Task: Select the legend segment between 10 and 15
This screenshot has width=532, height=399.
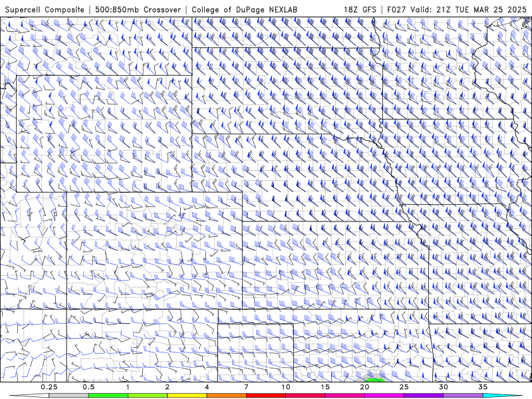Action: click(305, 396)
